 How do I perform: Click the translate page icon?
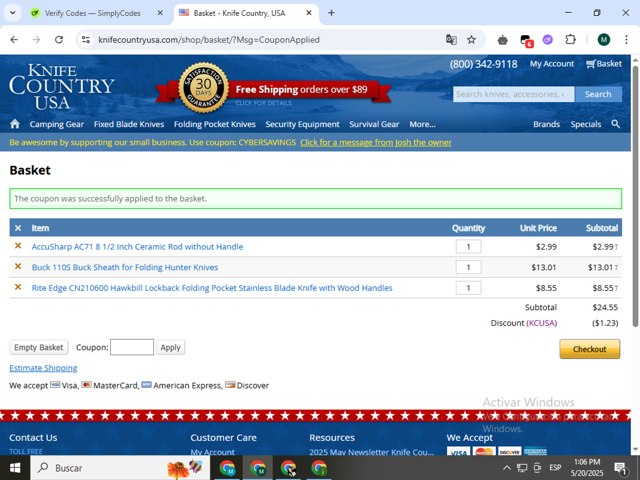pyautogui.click(x=451, y=40)
